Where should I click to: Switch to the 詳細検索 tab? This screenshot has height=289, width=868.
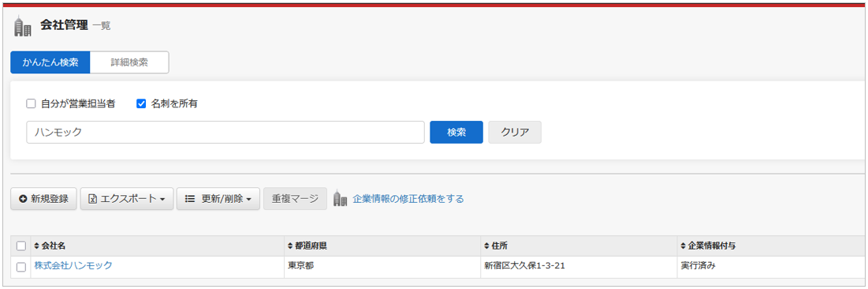click(x=129, y=62)
